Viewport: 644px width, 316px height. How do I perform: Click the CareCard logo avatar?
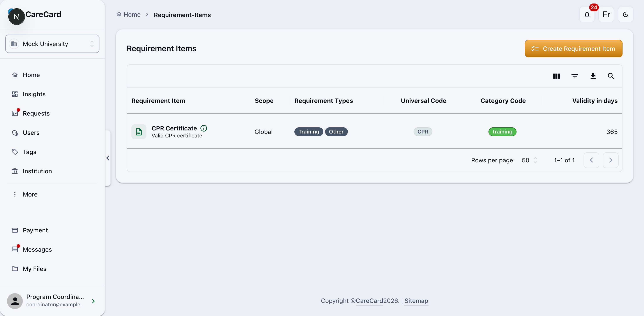pyautogui.click(x=16, y=17)
